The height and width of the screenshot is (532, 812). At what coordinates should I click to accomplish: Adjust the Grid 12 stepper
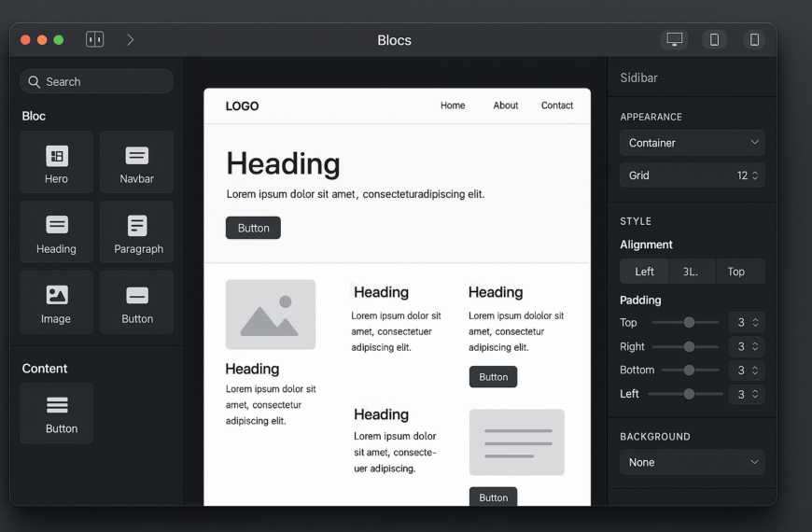click(755, 175)
